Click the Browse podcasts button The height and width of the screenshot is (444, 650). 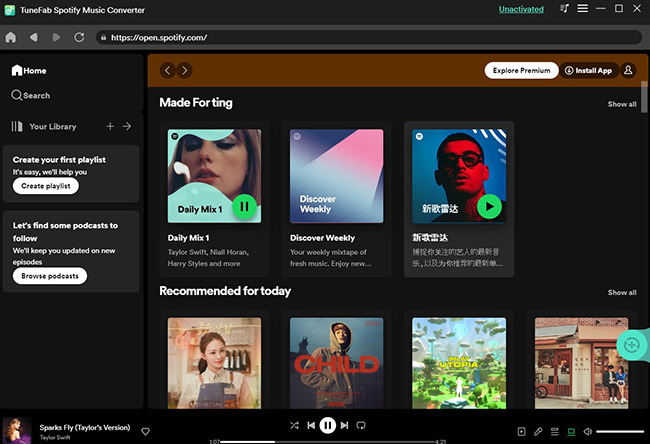click(x=50, y=276)
